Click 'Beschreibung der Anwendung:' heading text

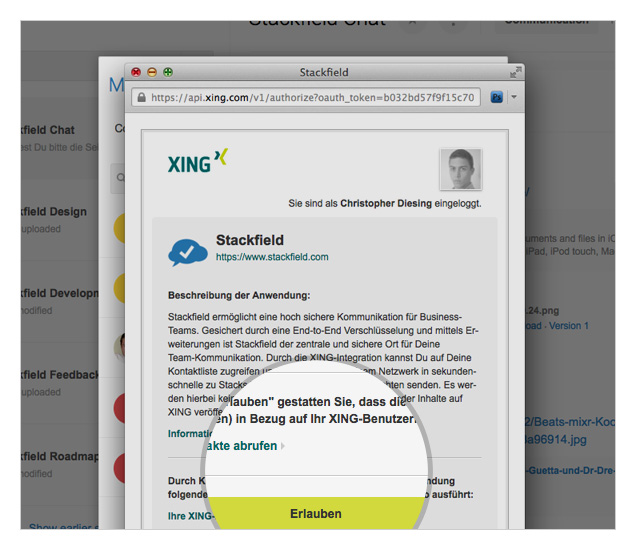[239, 295]
